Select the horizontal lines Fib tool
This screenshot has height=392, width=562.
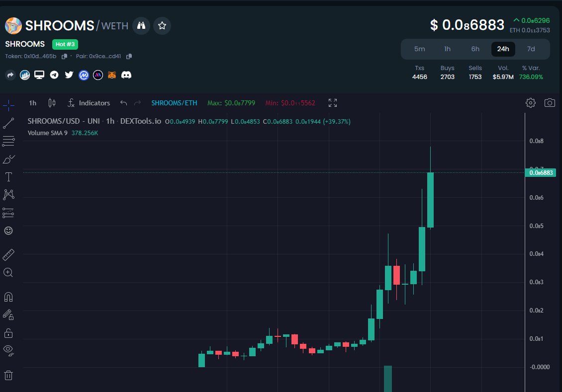[x=8, y=141]
